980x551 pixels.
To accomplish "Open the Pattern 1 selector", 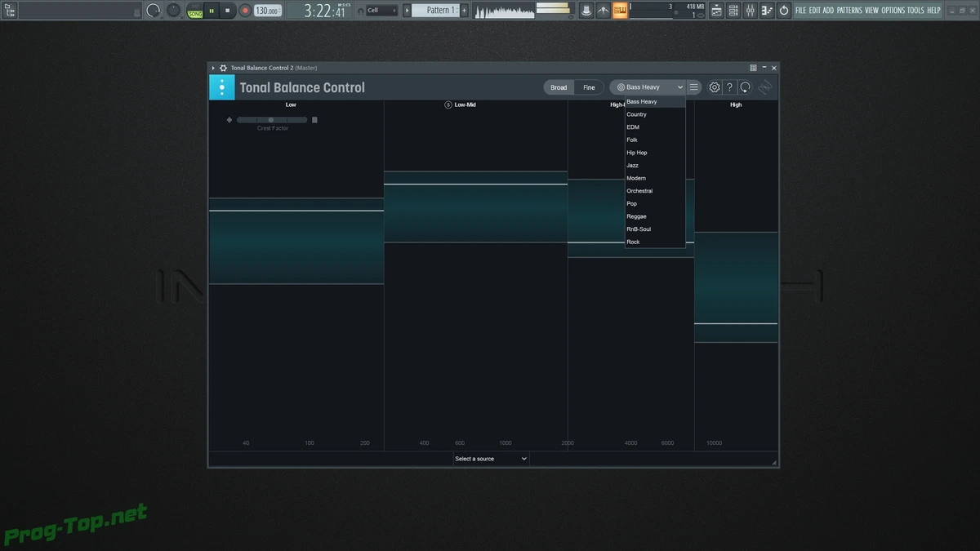I will pyautogui.click(x=436, y=11).
